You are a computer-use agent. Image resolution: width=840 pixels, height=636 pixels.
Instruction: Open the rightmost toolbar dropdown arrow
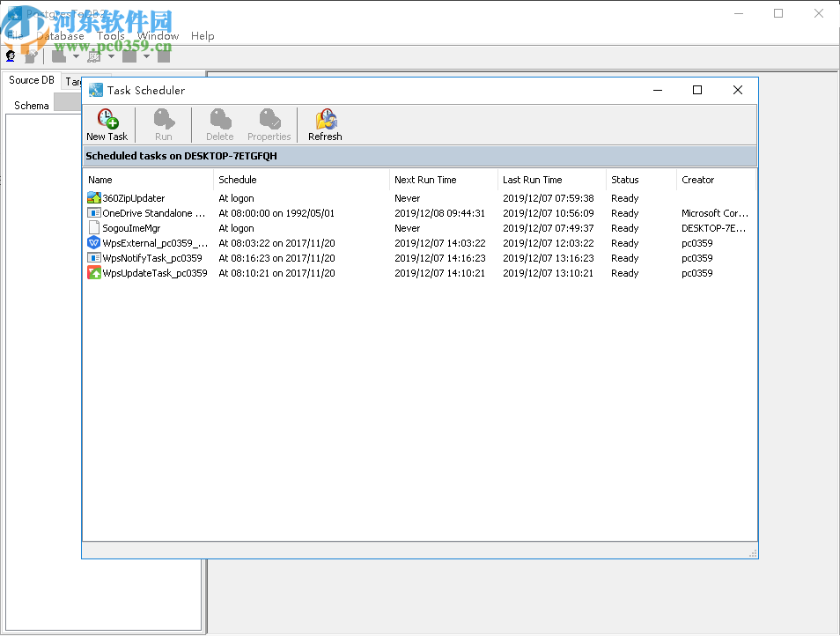tap(146, 55)
